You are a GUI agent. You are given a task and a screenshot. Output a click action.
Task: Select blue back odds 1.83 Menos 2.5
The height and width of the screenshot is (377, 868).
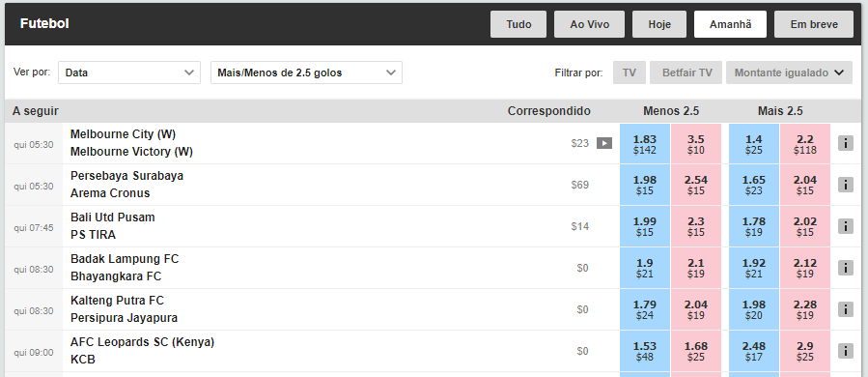pos(645,144)
